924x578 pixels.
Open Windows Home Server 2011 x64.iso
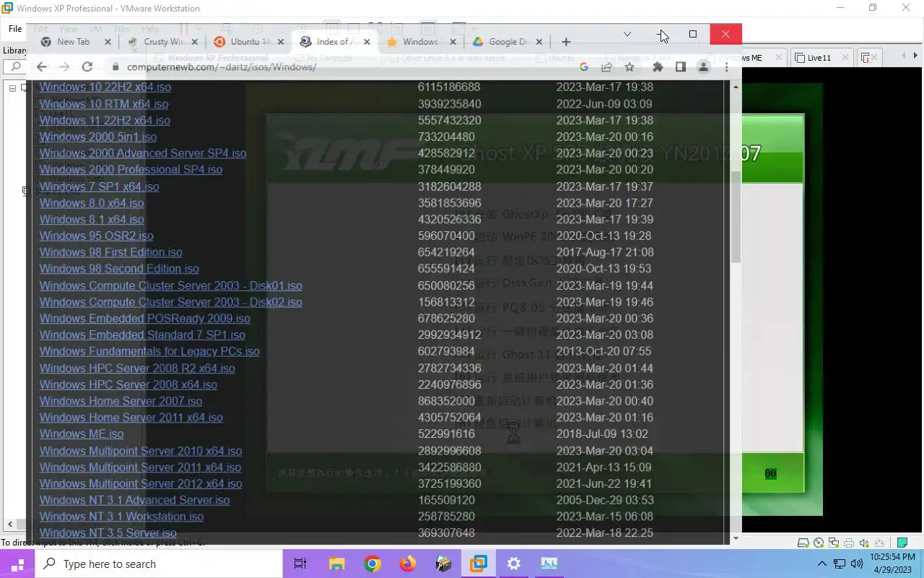coord(131,418)
